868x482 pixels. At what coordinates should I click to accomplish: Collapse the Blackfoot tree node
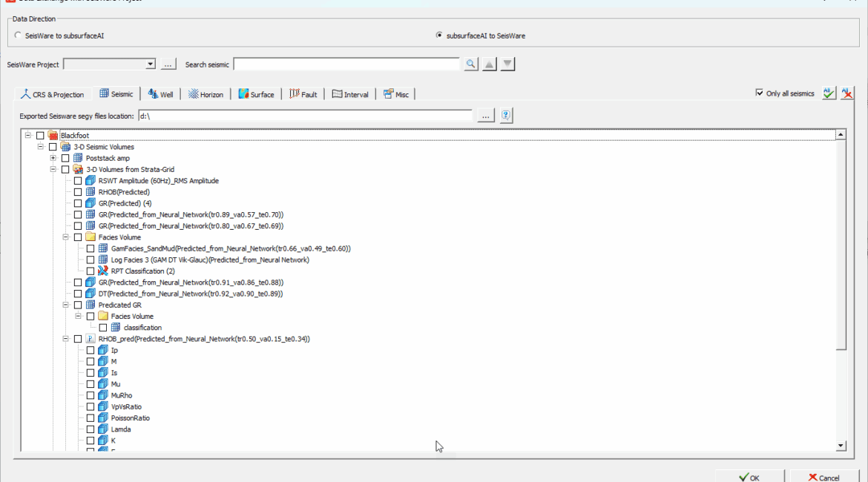27,135
